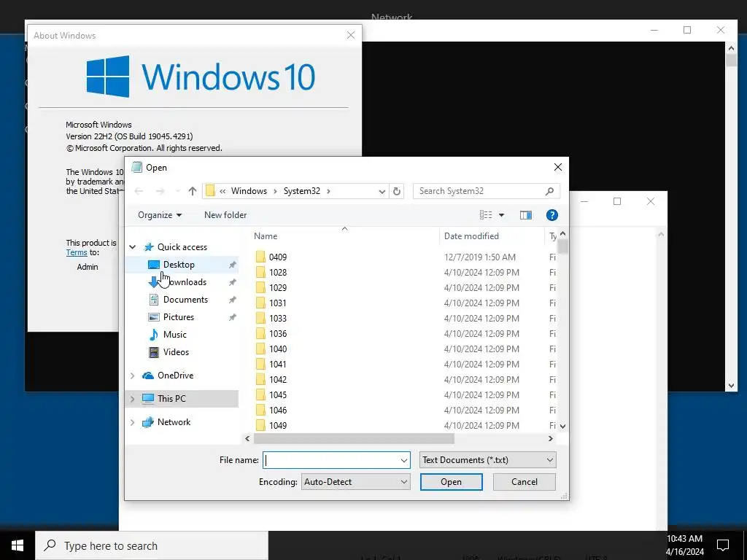
Task: Sort by the Name column header
Action: pos(266,236)
